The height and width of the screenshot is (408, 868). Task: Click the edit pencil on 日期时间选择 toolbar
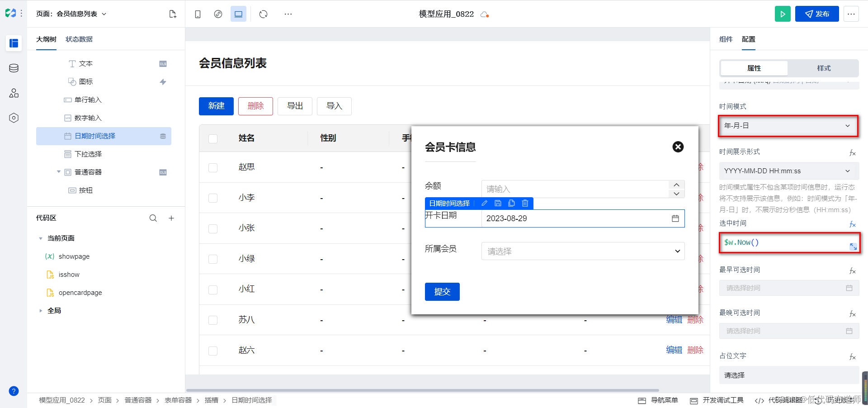point(484,204)
